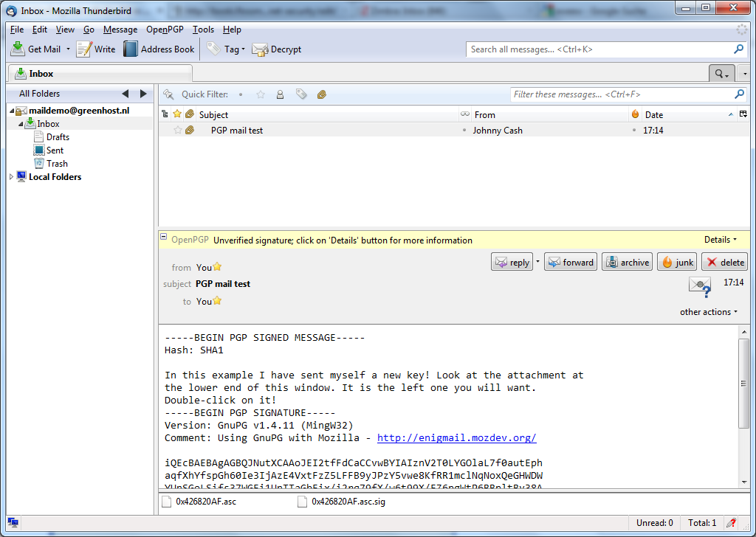This screenshot has height=537, width=756.
Task: Click the Decrypt toolbar icon
Action: pos(260,49)
